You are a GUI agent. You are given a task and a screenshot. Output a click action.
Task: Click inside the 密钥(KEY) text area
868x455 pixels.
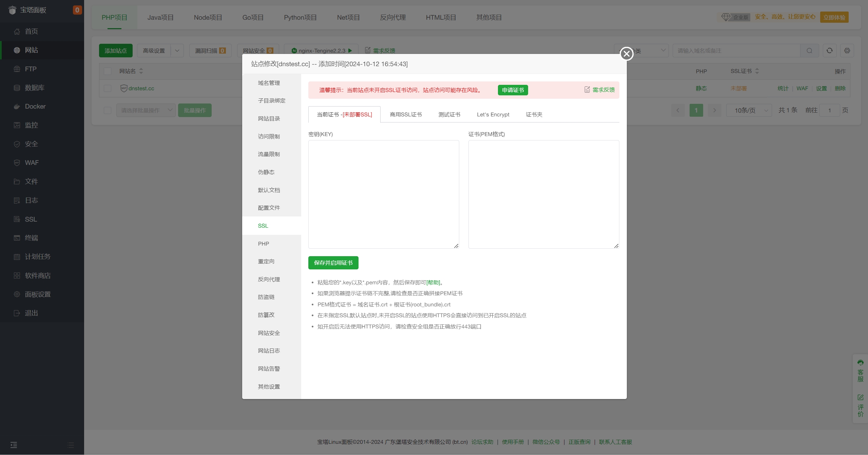tap(383, 194)
